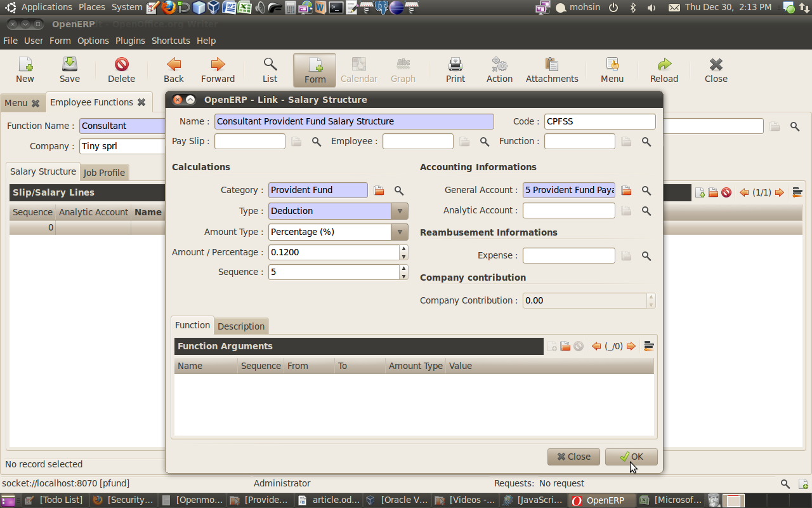This screenshot has width=812, height=508.
Task: Search Category with magnifier icon
Action: pos(399,190)
